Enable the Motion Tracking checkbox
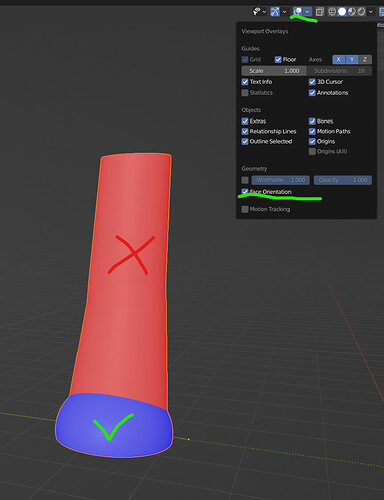The height and width of the screenshot is (500, 384). pyautogui.click(x=245, y=209)
